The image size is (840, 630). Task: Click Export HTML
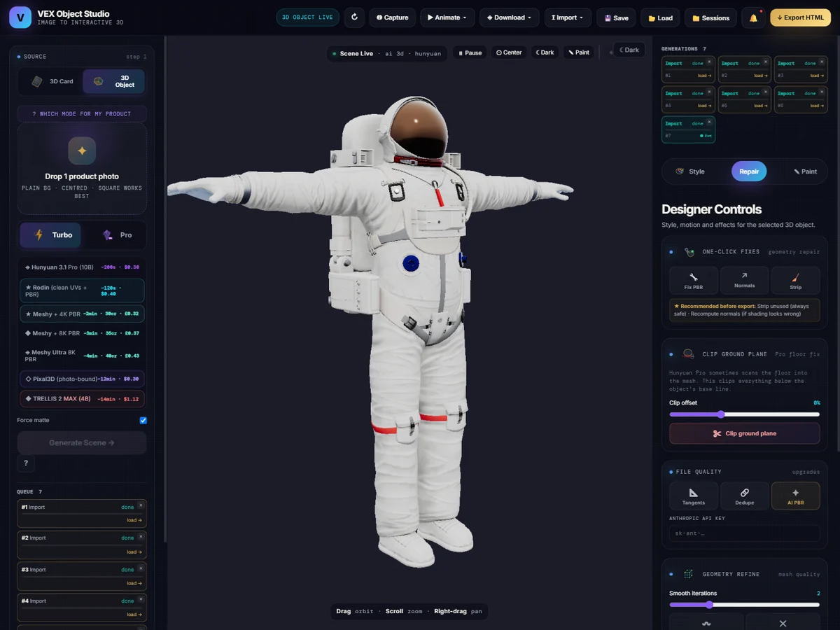[x=800, y=17]
